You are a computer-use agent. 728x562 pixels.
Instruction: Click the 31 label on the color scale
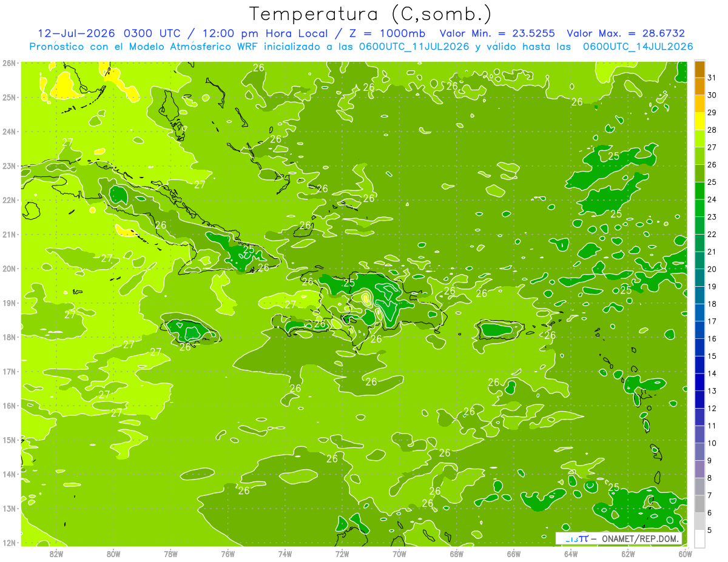[x=712, y=78]
